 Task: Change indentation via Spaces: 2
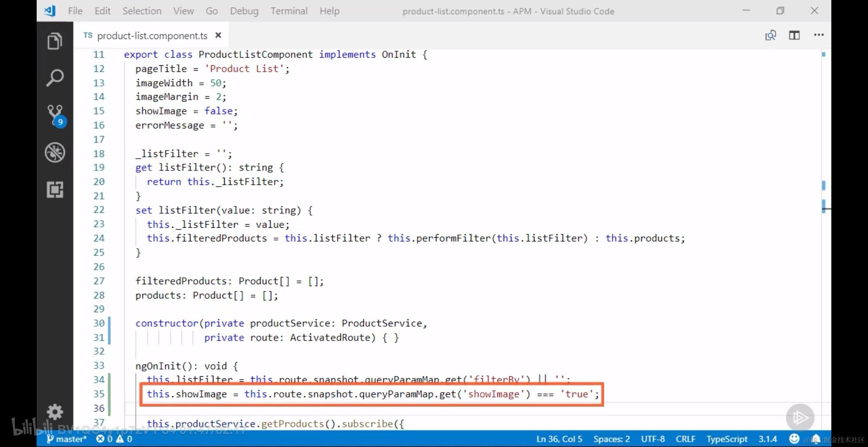(x=611, y=439)
